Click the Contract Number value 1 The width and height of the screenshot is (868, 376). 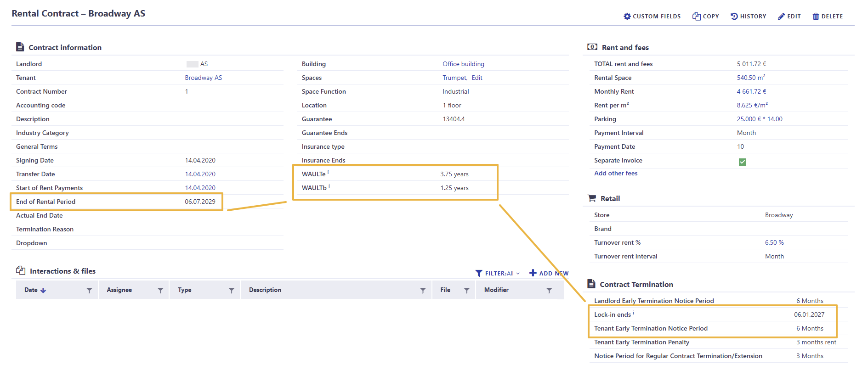[187, 91]
